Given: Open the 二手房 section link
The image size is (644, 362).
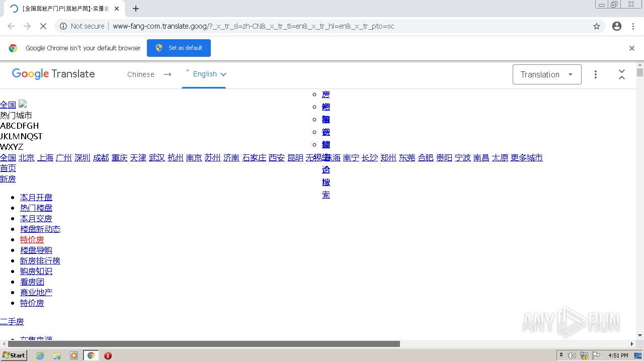Looking at the screenshot, I should 12,322.
